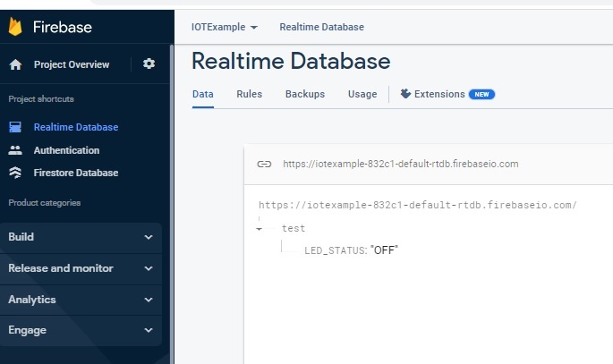The height and width of the screenshot is (364, 613).
Task: Click the Realtime Database breadcrumb link
Action: (x=321, y=27)
